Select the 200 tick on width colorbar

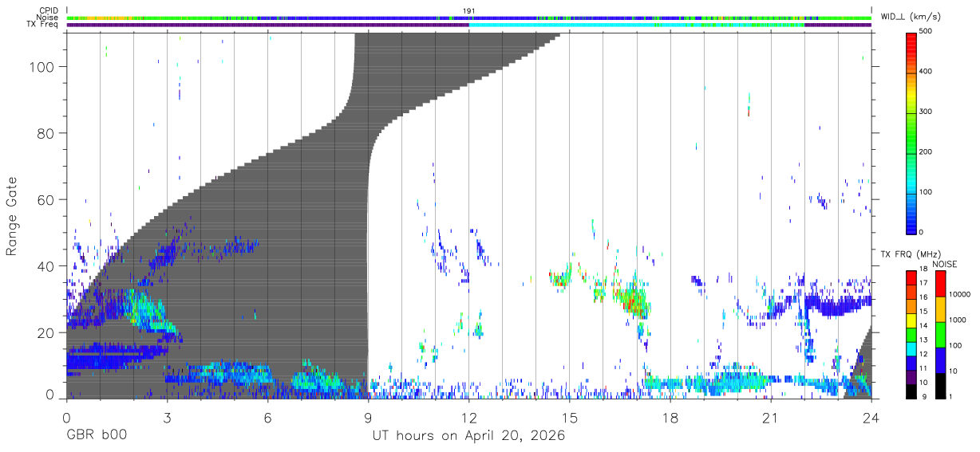tap(927, 151)
